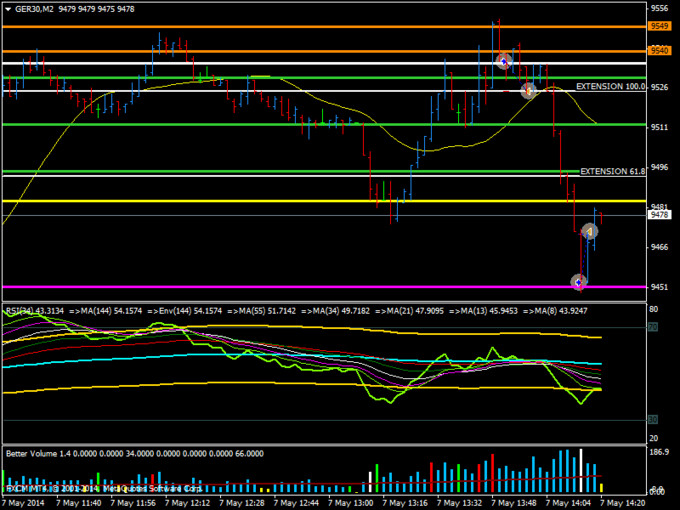Select the thick yellow horizontal line
The height and width of the screenshot is (510, 680).
point(300,202)
